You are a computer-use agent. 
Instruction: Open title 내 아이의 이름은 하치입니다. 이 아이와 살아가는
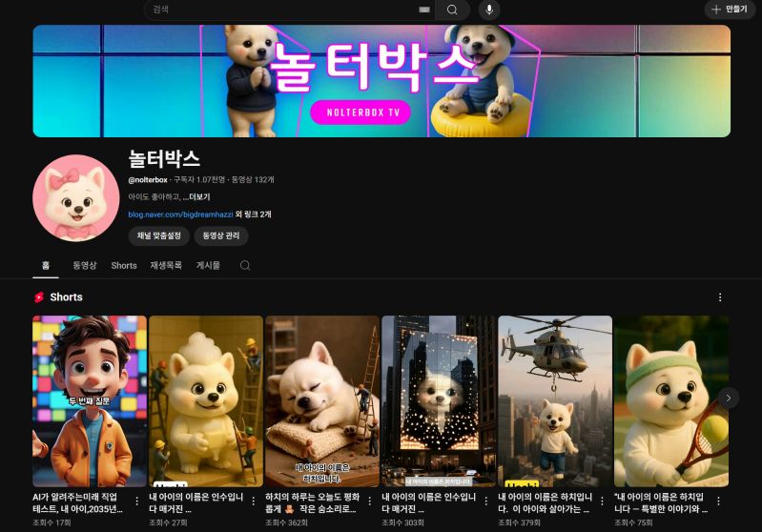point(545,502)
